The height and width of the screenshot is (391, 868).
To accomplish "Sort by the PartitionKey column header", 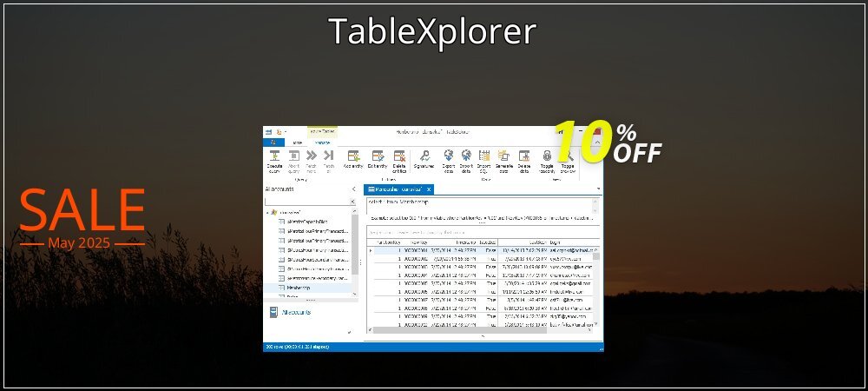I will tap(388, 242).
